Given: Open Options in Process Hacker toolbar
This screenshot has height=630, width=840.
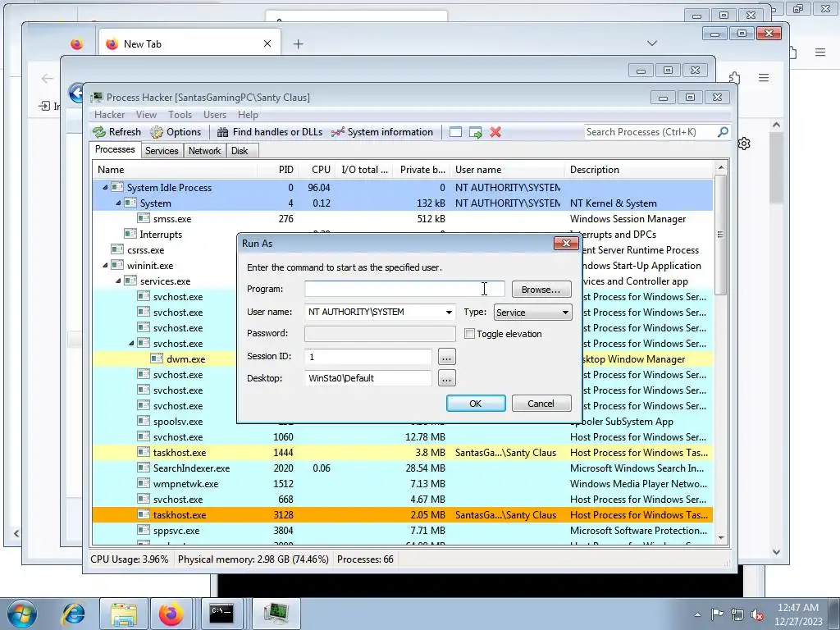Looking at the screenshot, I should pyautogui.click(x=176, y=132).
